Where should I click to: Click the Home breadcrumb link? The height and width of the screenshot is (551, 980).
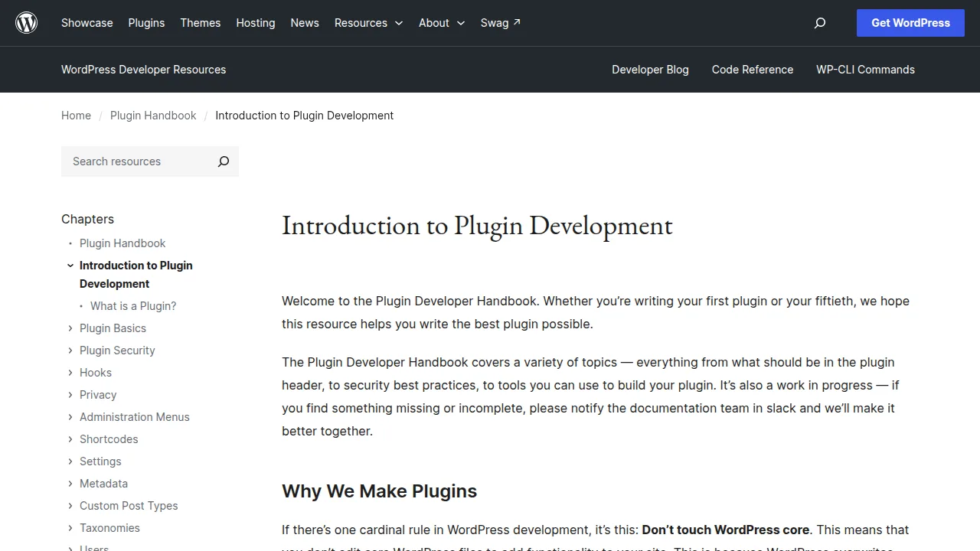pos(76,116)
